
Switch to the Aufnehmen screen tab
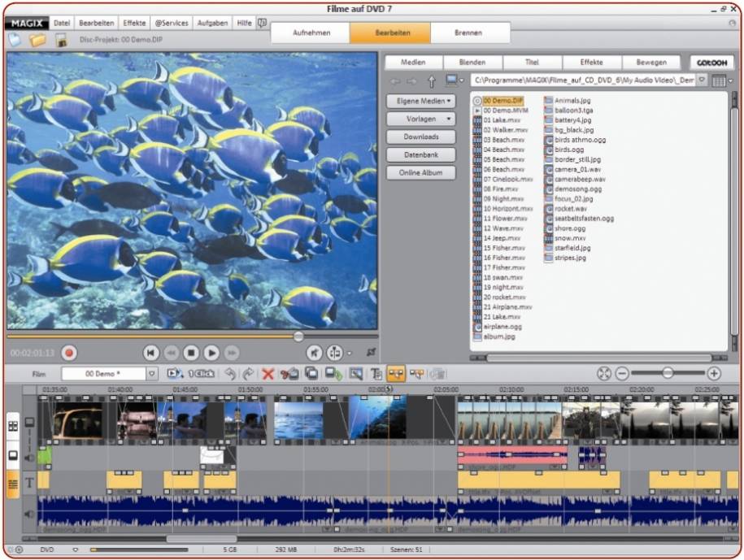(311, 33)
